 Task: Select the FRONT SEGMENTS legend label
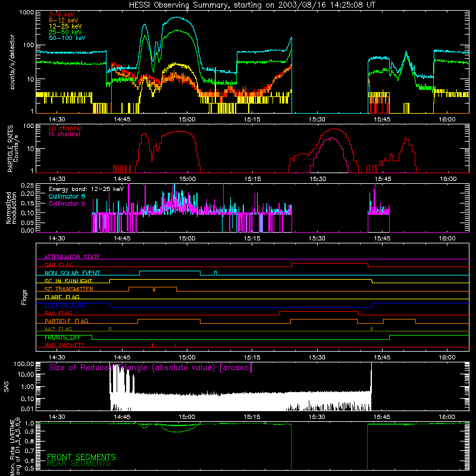(82, 457)
